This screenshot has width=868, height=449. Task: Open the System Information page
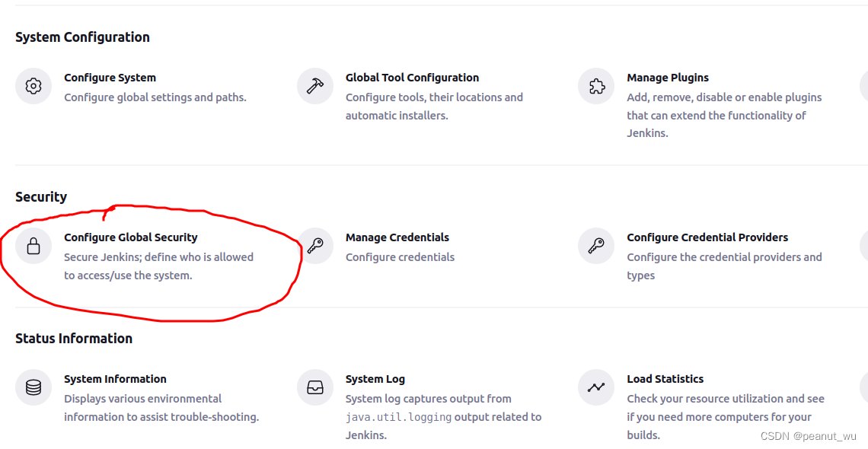[x=115, y=379]
